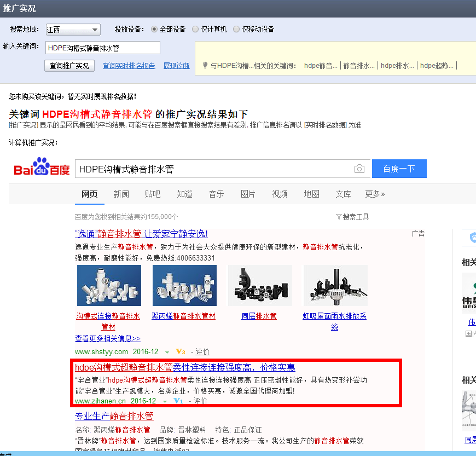Click 虹吸屋面雨水排放系统 caption link
The image size is (476, 456).
pyautogui.click(x=334, y=321)
